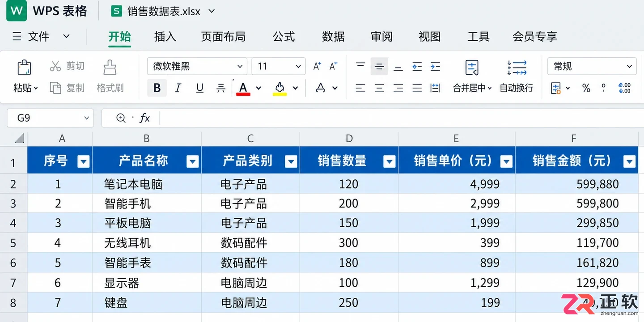Click the increase indent icon

tap(435, 66)
